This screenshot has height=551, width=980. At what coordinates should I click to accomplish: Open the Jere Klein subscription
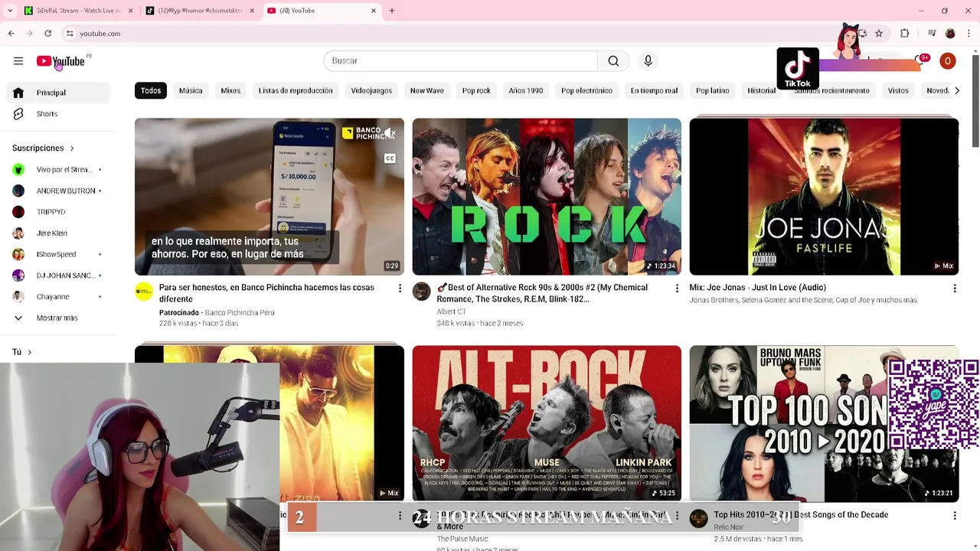point(57,233)
